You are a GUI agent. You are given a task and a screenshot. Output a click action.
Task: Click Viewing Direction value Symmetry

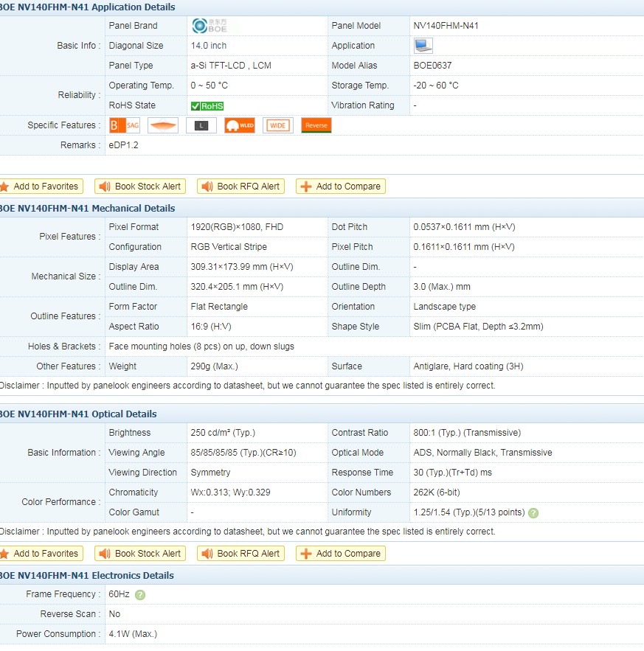coord(210,473)
